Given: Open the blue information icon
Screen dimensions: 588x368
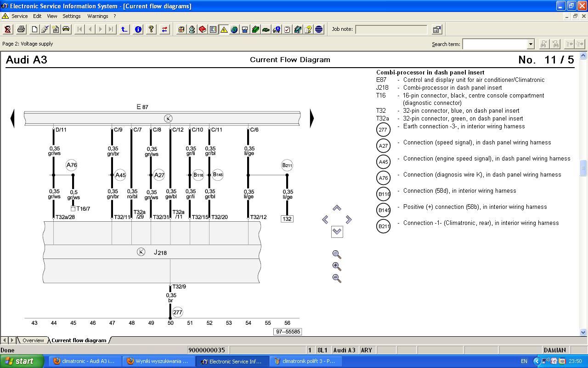Looking at the screenshot, I should point(138,29).
